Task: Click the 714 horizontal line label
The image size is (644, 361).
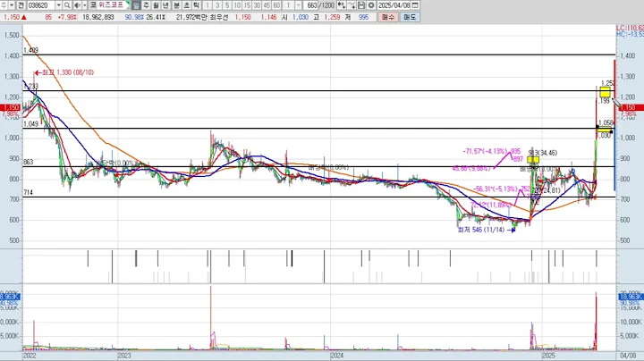Action: pyautogui.click(x=28, y=192)
